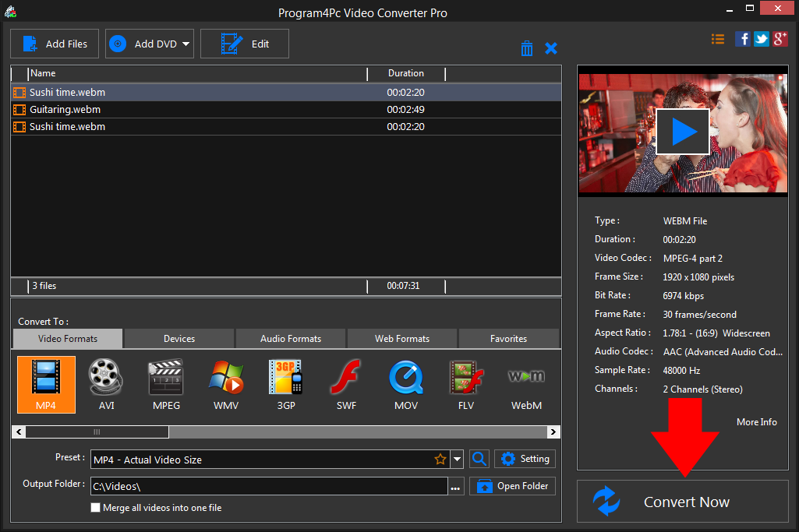Switch to the Devices tab

click(x=179, y=338)
